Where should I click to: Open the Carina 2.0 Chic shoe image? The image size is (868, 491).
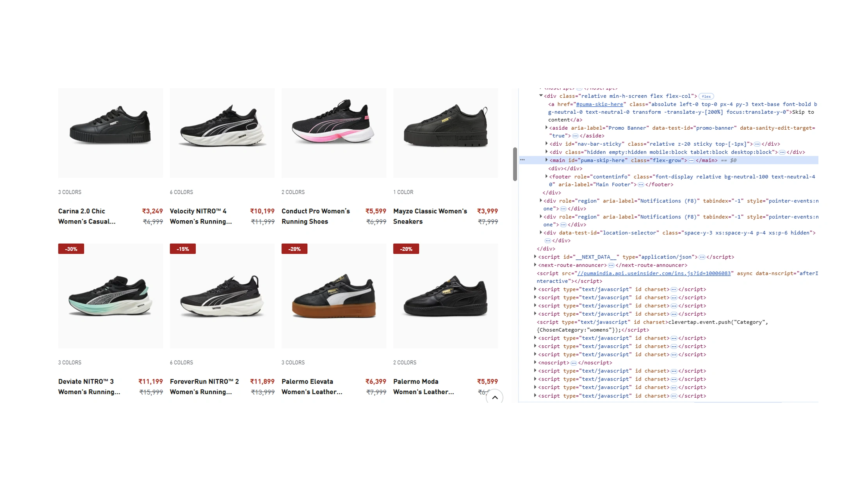pyautogui.click(x=111, y=133)
